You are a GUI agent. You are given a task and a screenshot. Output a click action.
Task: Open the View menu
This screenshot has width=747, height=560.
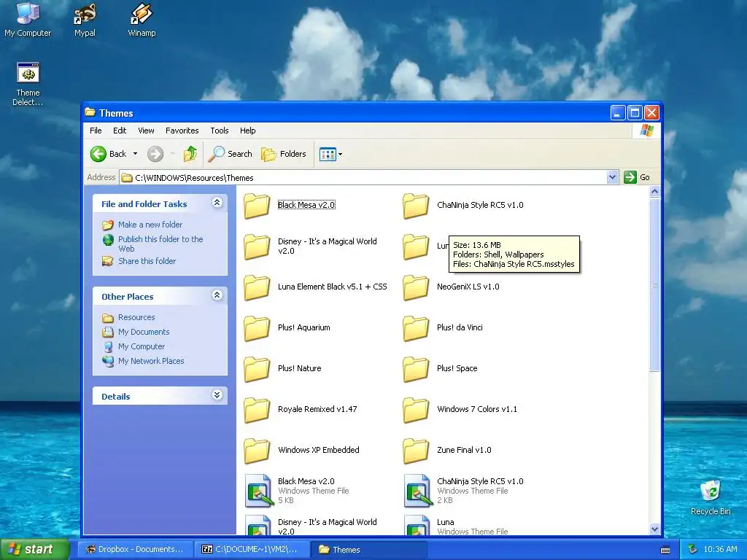coord(146,131)
